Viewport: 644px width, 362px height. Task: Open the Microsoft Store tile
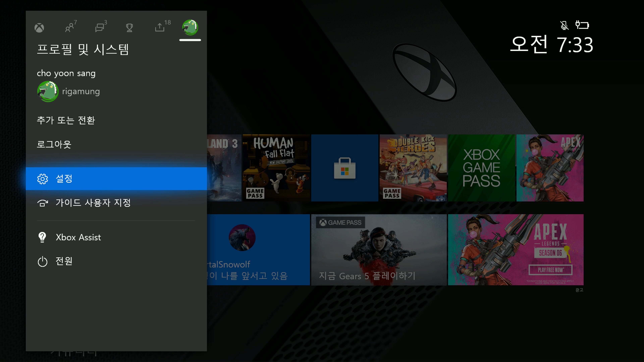(x=344, y=168)
